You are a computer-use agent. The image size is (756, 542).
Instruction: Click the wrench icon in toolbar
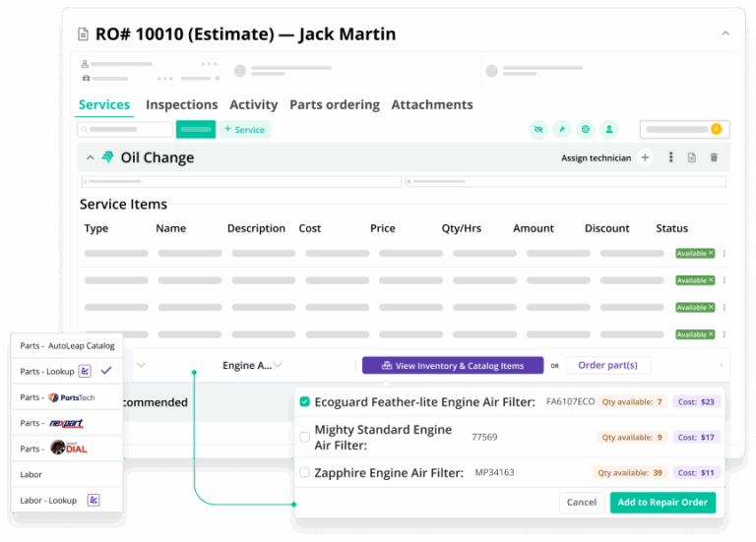point(562,129)
